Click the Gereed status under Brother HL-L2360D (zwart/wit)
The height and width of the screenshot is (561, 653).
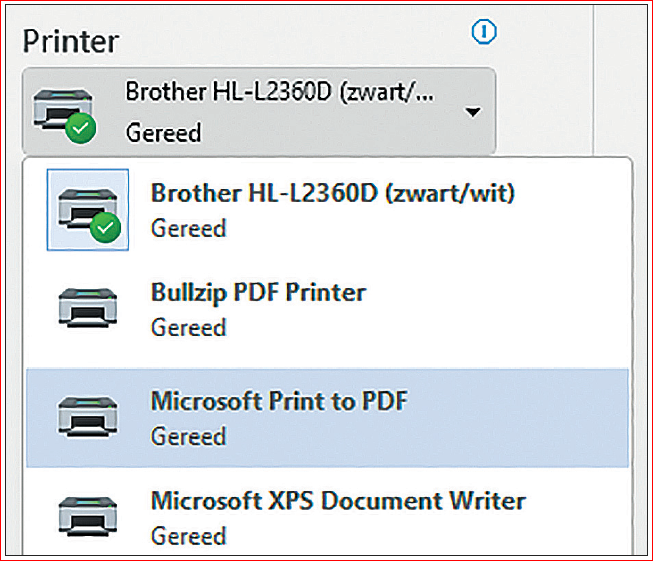pos(189,228)
